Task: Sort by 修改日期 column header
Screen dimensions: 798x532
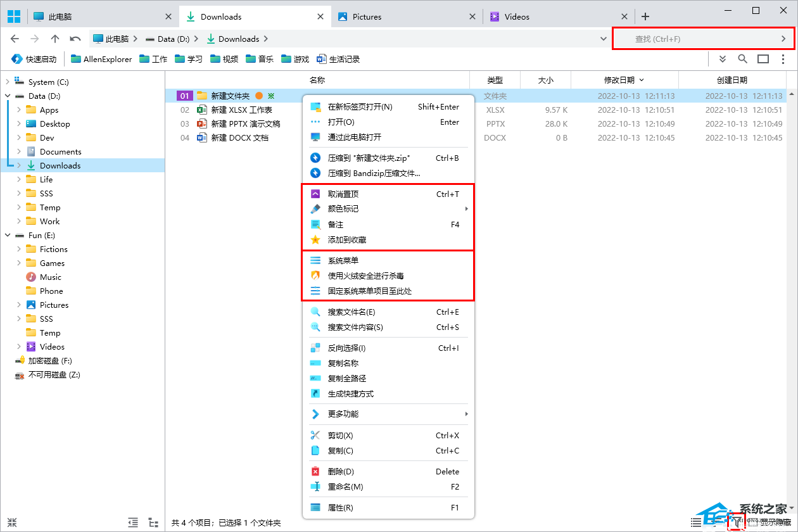Action: [624, 80]
